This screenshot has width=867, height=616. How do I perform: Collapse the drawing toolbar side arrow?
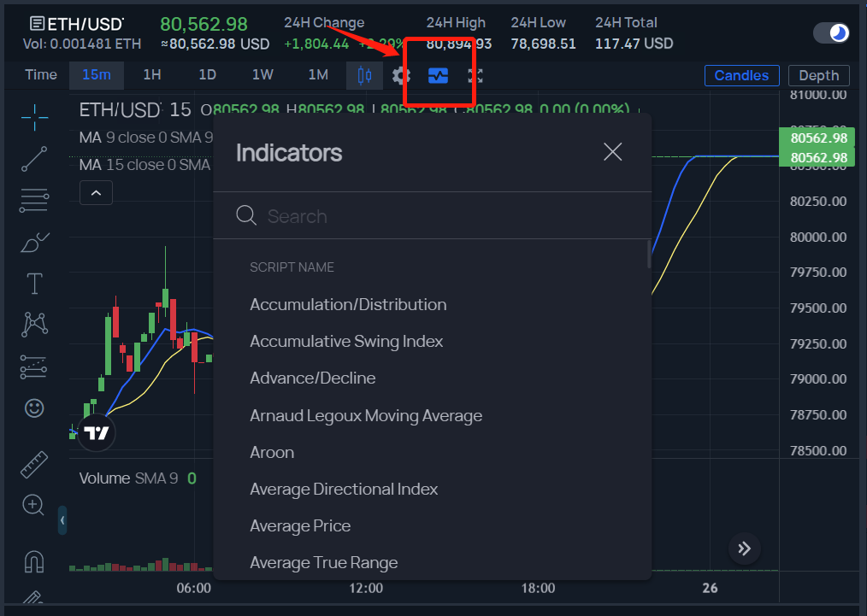coord(62,520)
